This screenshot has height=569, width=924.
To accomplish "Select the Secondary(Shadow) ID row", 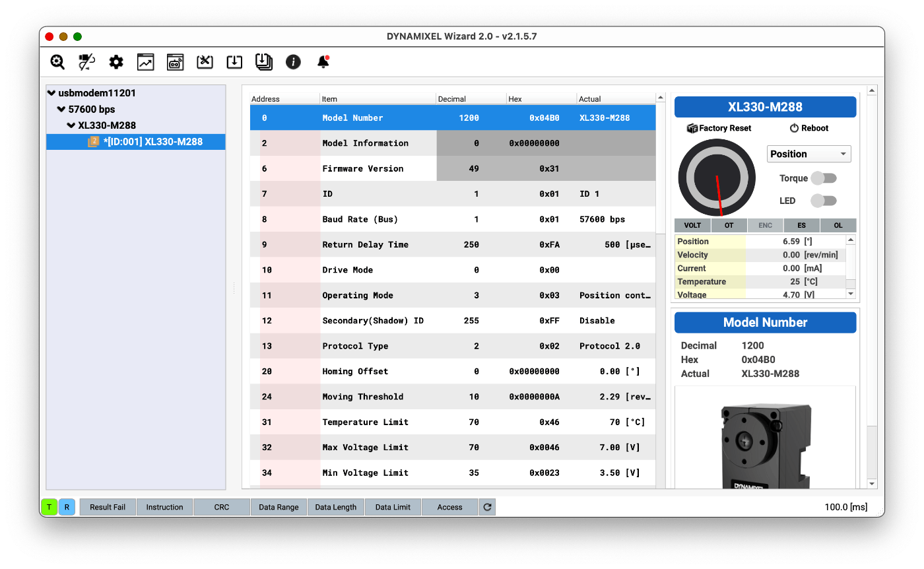I will pos(453,321).
